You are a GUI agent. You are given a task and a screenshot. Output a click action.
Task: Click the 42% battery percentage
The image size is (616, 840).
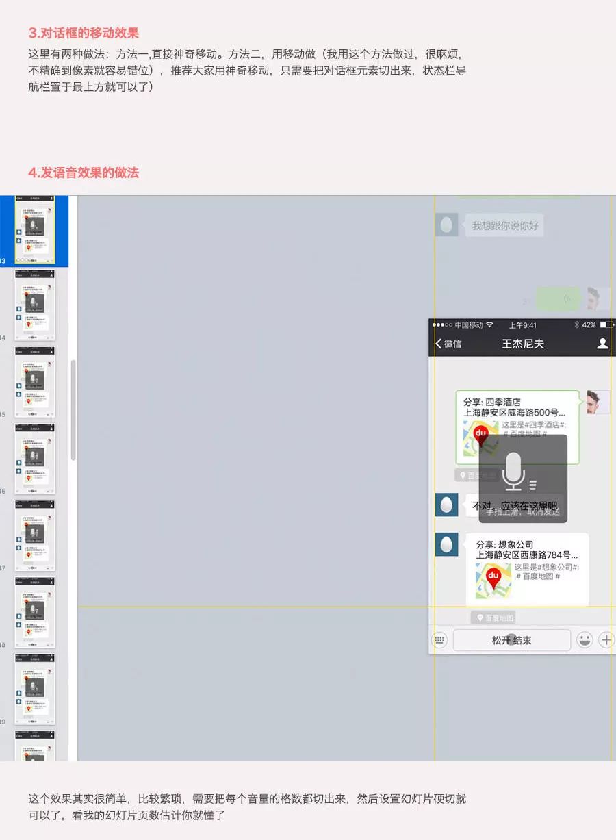point(589,324)
